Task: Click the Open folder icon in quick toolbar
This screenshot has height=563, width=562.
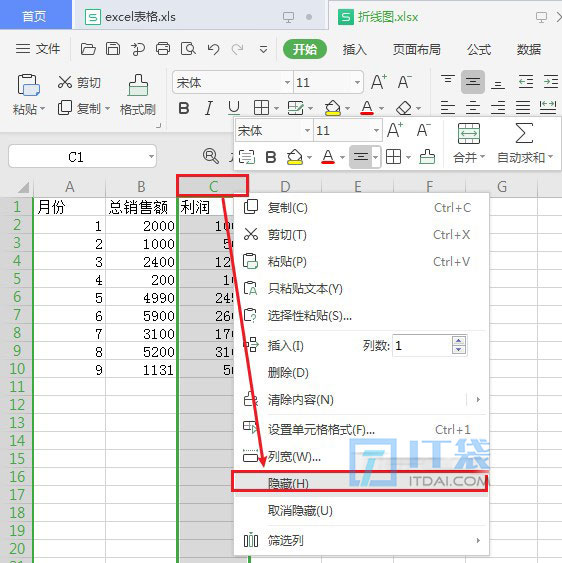Action: coord(88,49)
